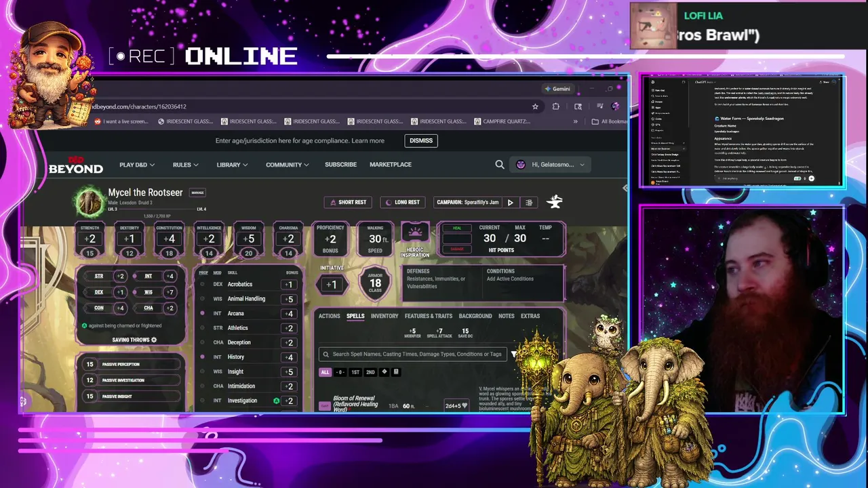
Task: Click the Heal button
Action: [x=456, y=228]
